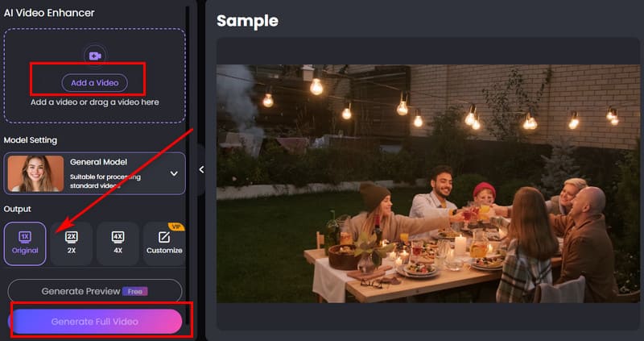
Task: Click the VIP badge on Customize
Action: coord(176,227)
